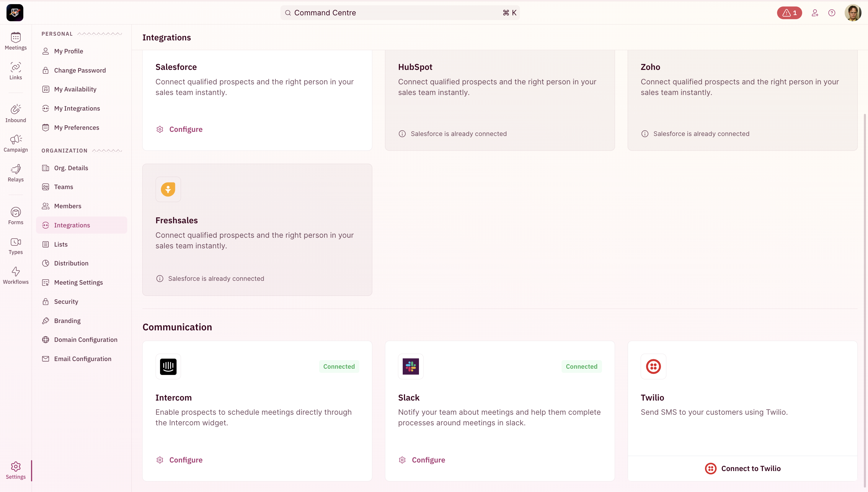Open Domain Configuration settings

click(86, 340)
